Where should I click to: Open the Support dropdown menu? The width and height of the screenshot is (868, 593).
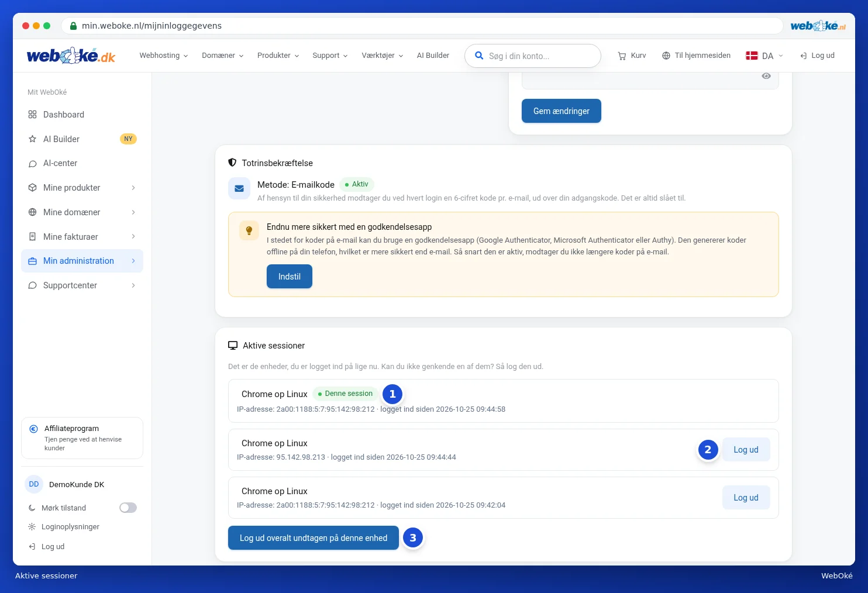330,56
